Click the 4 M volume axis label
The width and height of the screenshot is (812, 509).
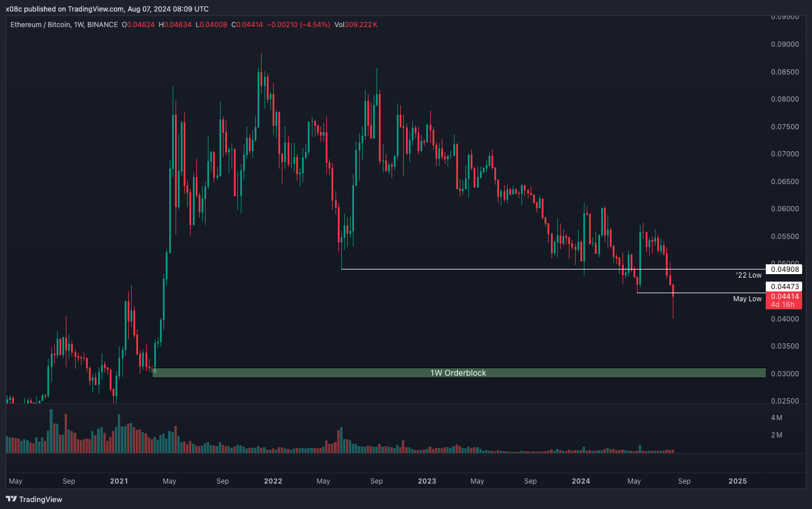tap(777, 418)
